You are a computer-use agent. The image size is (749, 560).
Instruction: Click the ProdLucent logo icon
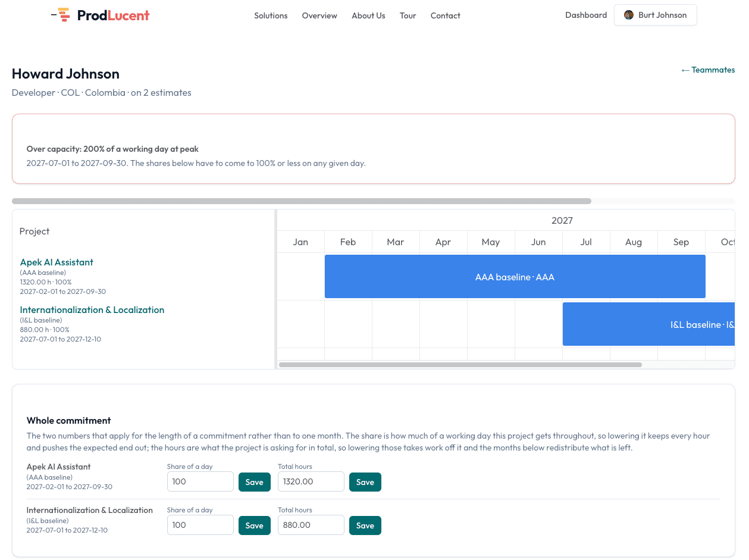tap(61, 15)
